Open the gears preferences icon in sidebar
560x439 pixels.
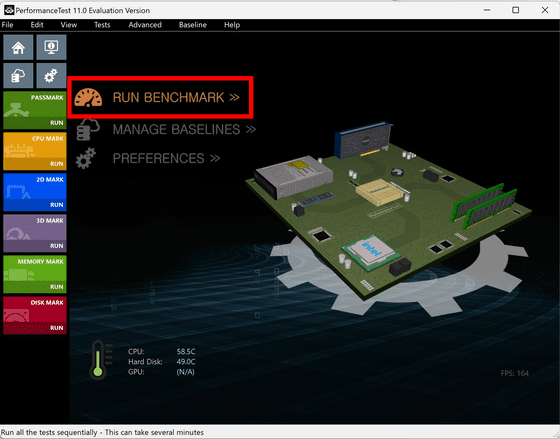(x=51, y=76)
